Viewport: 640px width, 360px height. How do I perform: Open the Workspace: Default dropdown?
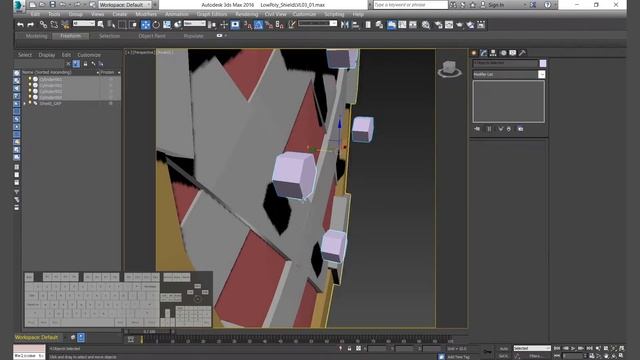pos(124,5)
